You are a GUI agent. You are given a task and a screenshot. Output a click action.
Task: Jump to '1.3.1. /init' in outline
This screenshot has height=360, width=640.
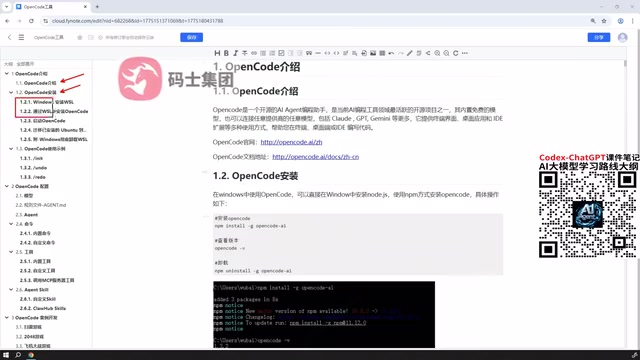point(31,158)
